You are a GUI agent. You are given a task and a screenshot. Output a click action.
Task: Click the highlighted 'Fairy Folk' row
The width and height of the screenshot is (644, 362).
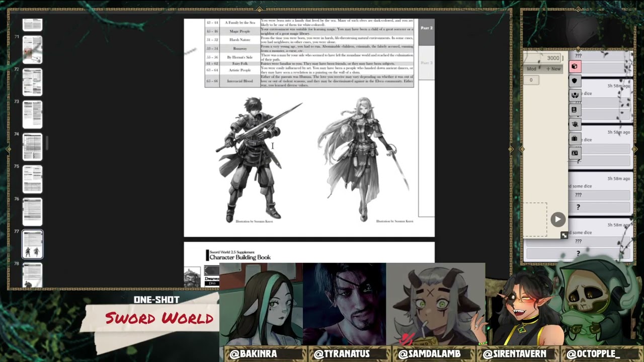point(309,63)
